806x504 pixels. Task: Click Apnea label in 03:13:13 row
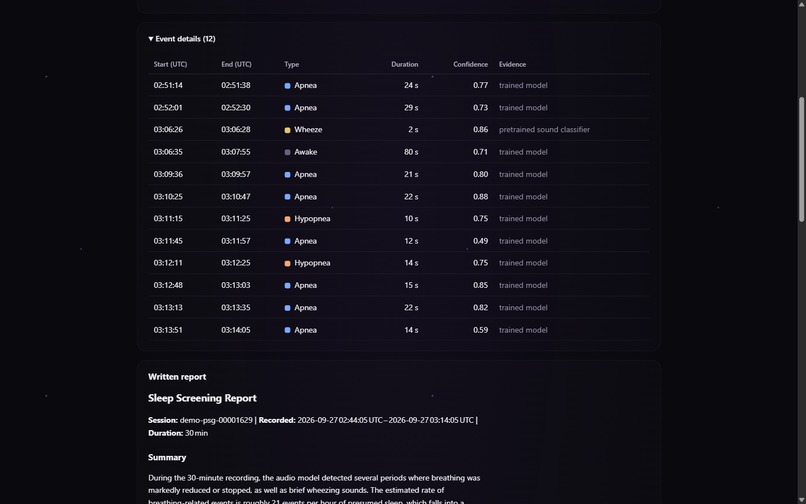[305, 308]
